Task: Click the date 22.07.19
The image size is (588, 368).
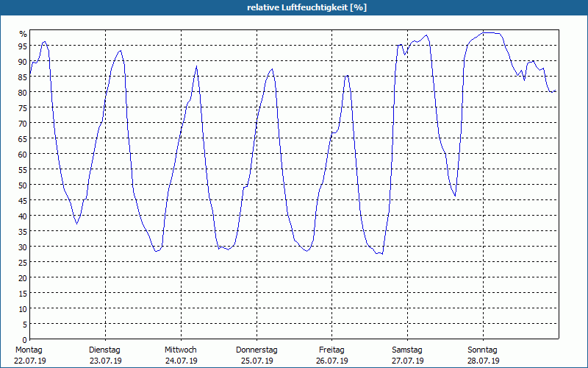Action: pos(30,361)
